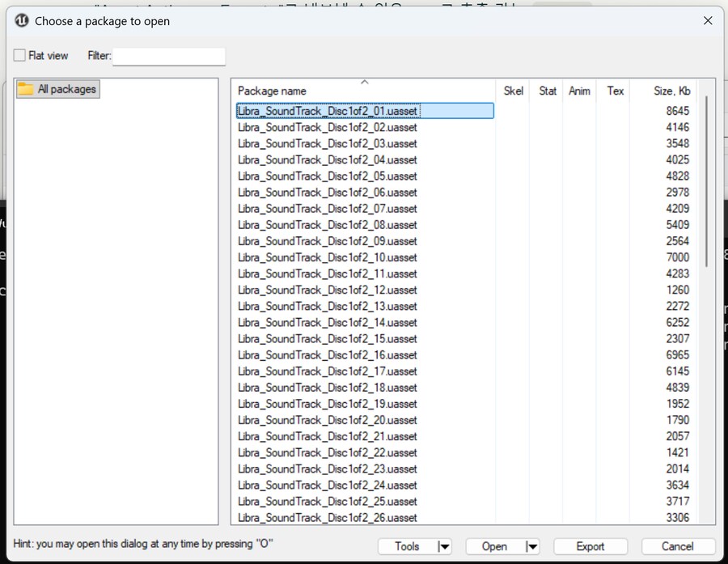
Task: Select Libra_SoundTrack_Disc1of2_10.uasset in list
Action: point(328,257)
